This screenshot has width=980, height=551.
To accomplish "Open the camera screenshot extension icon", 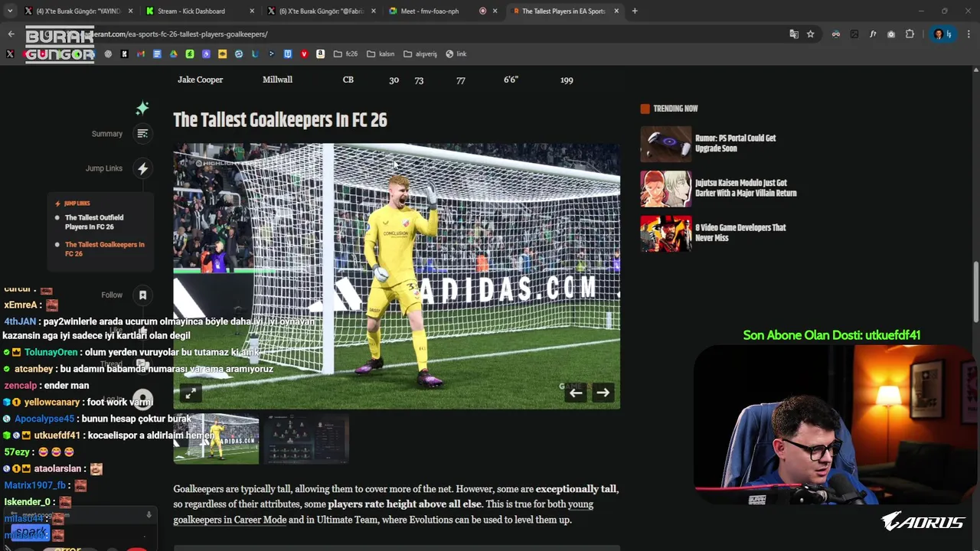I will pyautogui.click(x=891, y=34).
